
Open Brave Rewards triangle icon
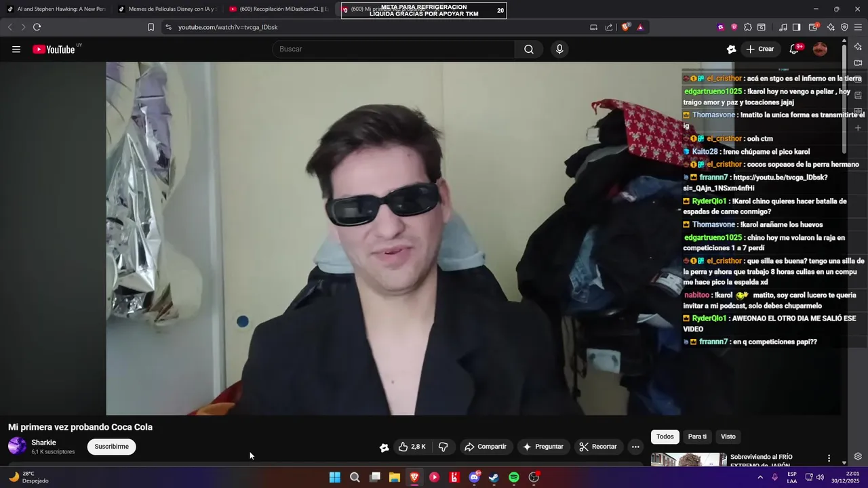tap(640, 27)
